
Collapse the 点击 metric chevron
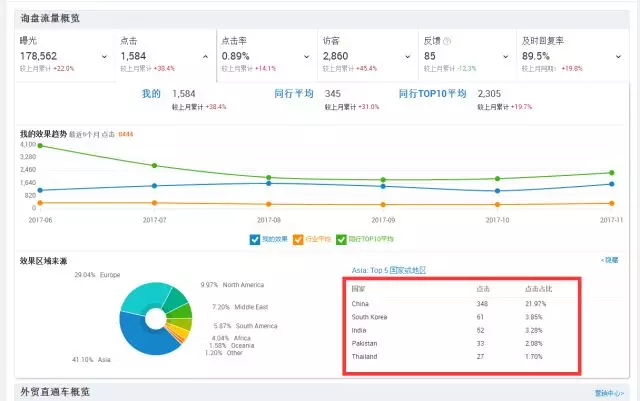(x=206, y=56)
